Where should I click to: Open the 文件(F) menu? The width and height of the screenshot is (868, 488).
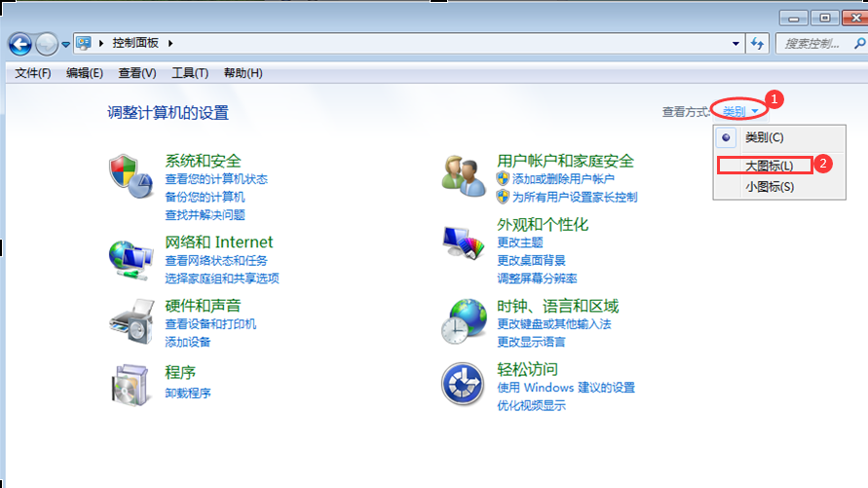tap(33, 73)
